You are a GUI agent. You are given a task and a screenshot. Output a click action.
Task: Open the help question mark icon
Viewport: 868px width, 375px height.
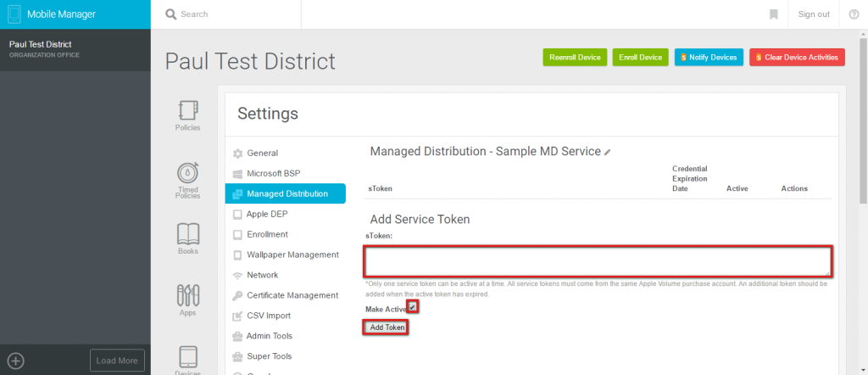pos(854,14)
